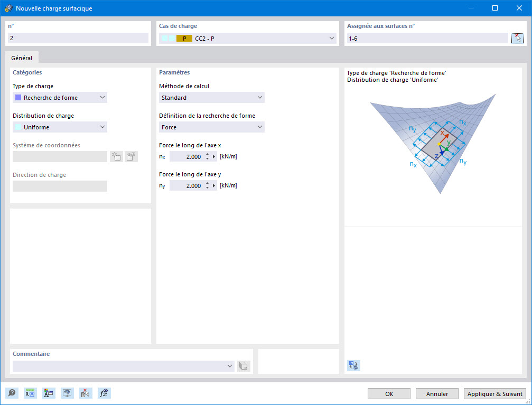Select the Général tab

[x=22, y=58]
